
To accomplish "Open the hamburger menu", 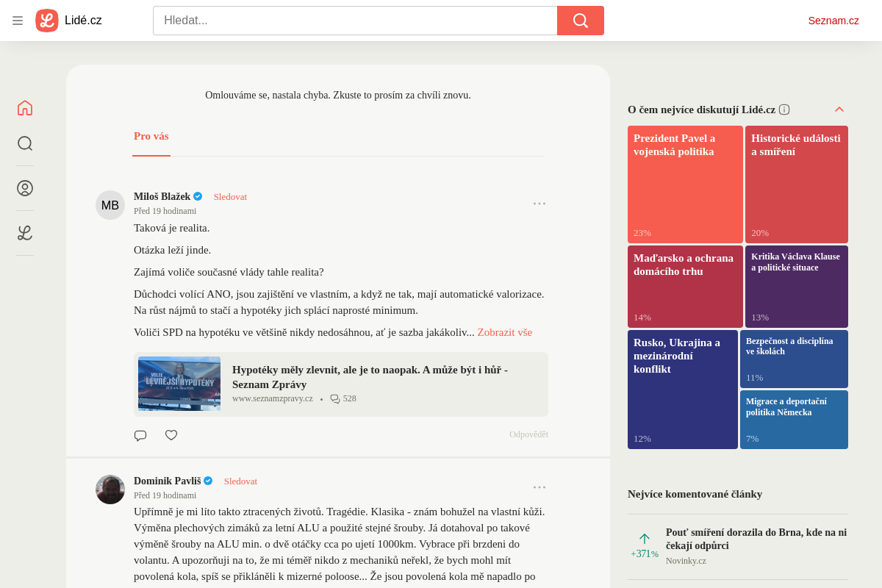I will [x=18, y=21].
